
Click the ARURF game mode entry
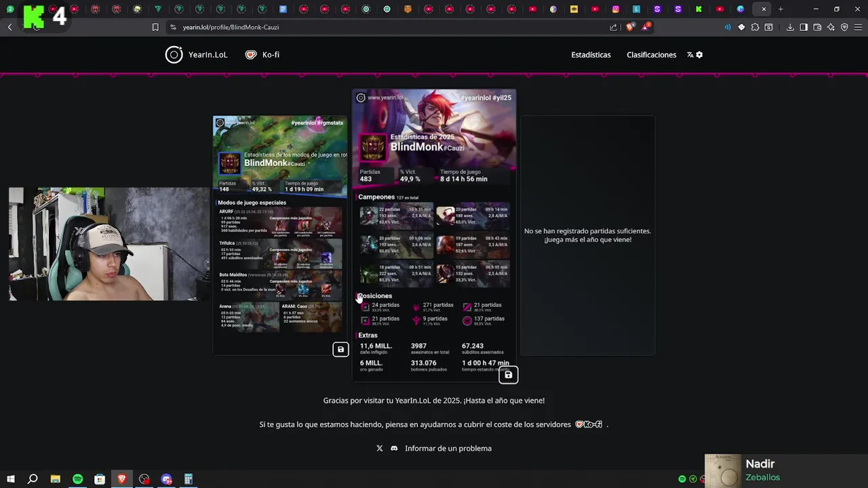(280, 222)
